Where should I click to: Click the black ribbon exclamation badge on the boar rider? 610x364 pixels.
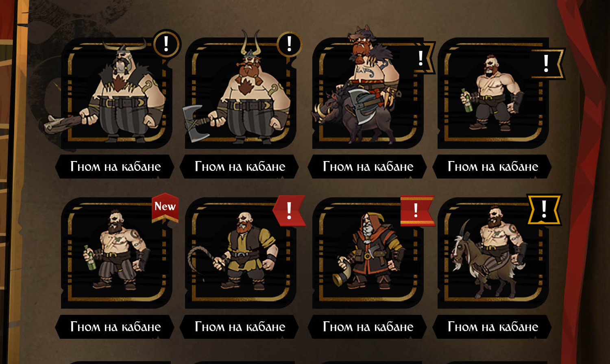tap(424, 58)
